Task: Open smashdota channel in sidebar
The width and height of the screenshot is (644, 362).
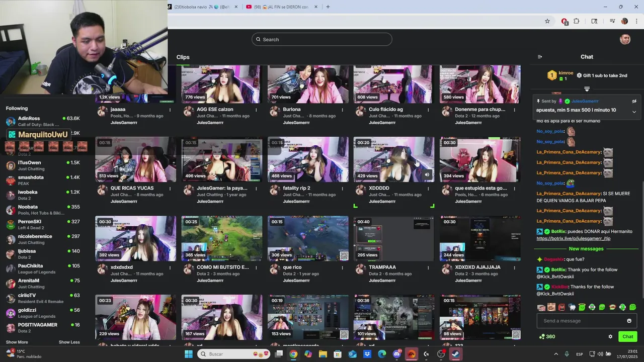Action: 43,180
